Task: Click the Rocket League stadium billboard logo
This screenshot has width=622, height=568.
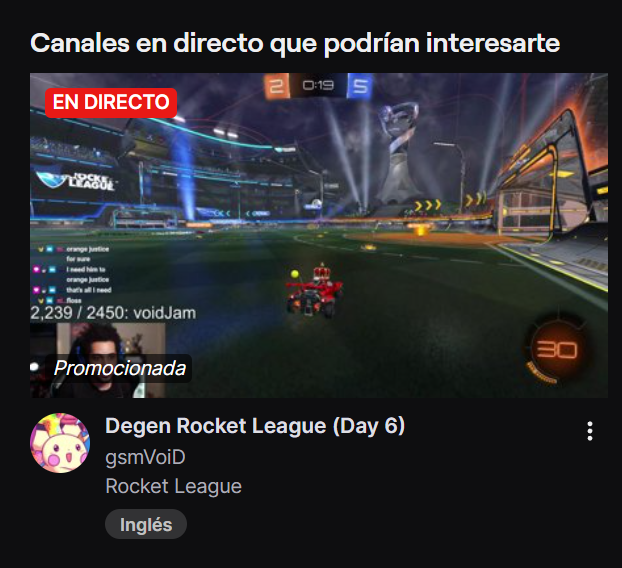Action: point(76,182)
